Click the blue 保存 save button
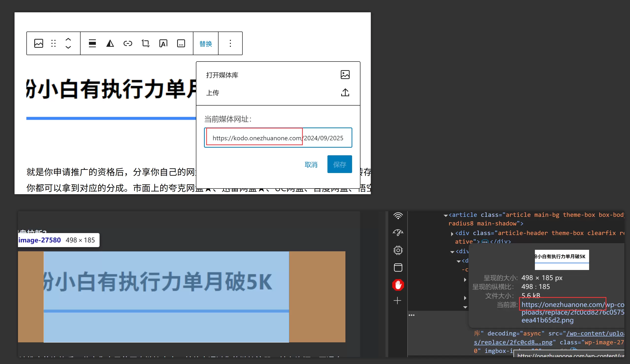Viewport: 630px width, 364px height. click(340, 164)
